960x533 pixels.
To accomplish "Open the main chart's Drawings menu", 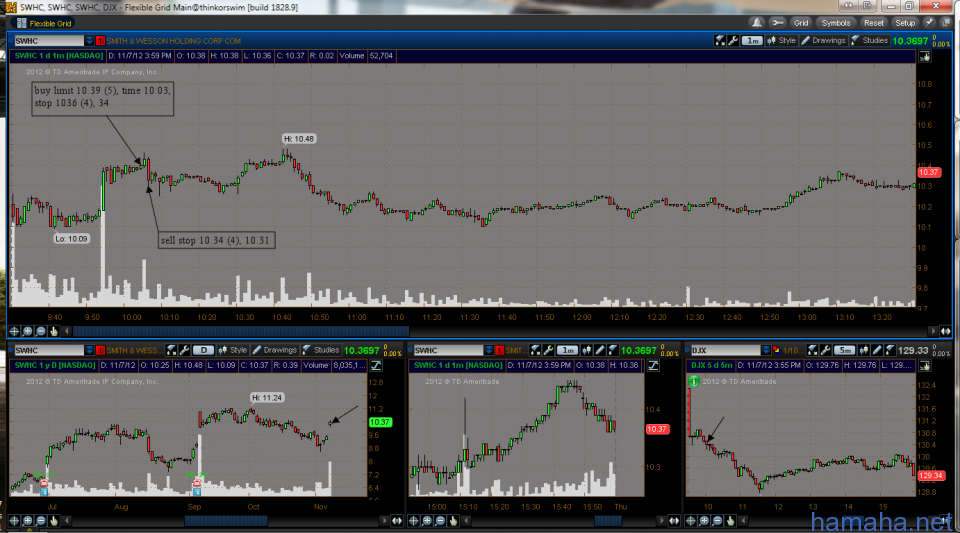I will pyautogui.click(x=823, y=40).
